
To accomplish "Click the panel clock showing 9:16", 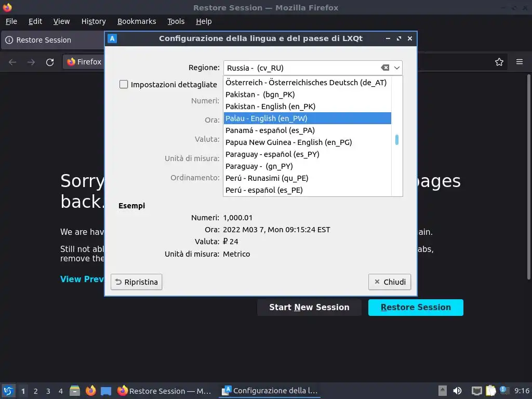I will [x=522, y=391].
